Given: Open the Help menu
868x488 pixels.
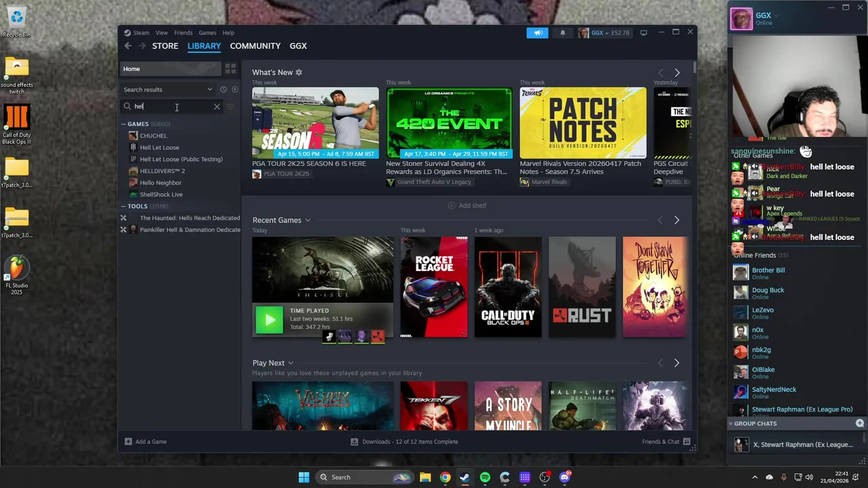Looking at the screenshot, I should pyautogui.click(x=229, y=33).
